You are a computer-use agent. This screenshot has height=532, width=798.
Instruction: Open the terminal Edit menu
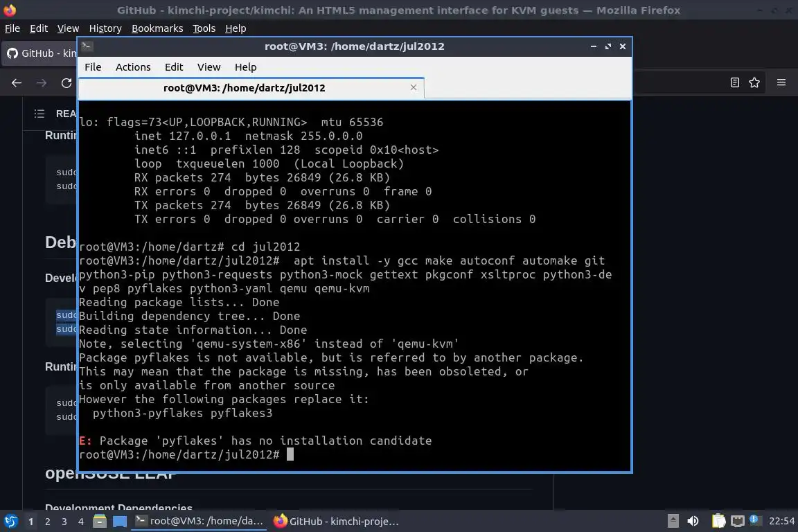point(174,67)
